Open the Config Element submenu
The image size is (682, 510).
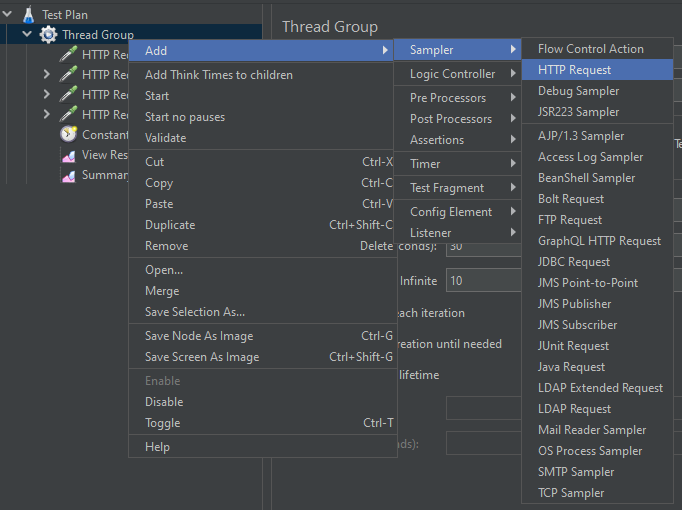[458, 212]
